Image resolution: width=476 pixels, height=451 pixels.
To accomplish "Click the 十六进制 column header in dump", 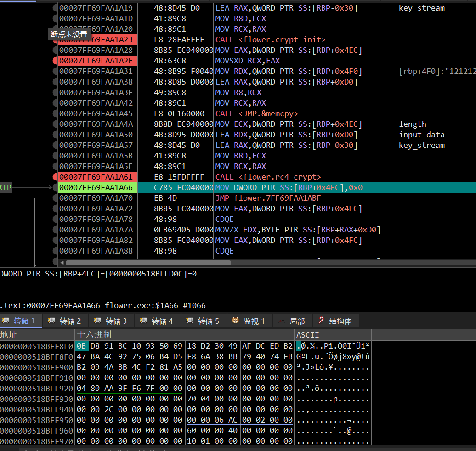I will click(94, 334).
